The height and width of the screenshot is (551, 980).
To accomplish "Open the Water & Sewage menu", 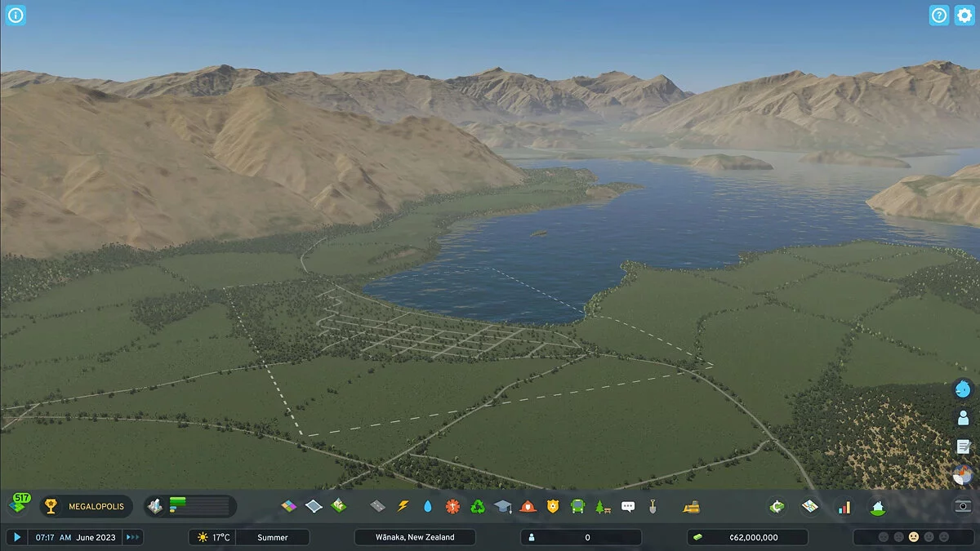I will click(x=429, y=506).
